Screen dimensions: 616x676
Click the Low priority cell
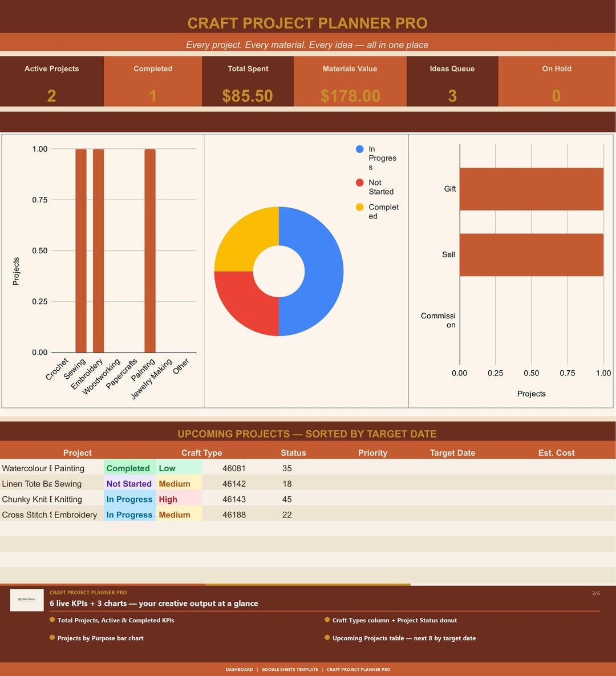point(179,468)
